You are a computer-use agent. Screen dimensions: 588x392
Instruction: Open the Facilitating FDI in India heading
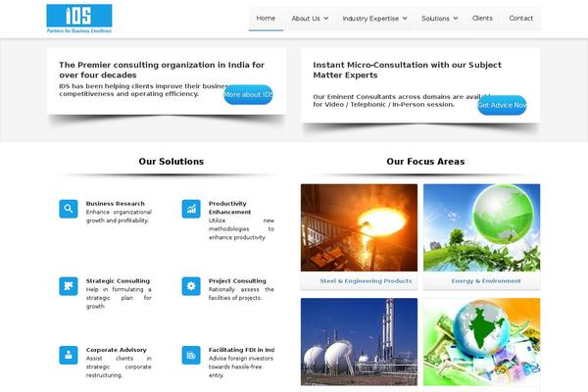pos(241,350)
